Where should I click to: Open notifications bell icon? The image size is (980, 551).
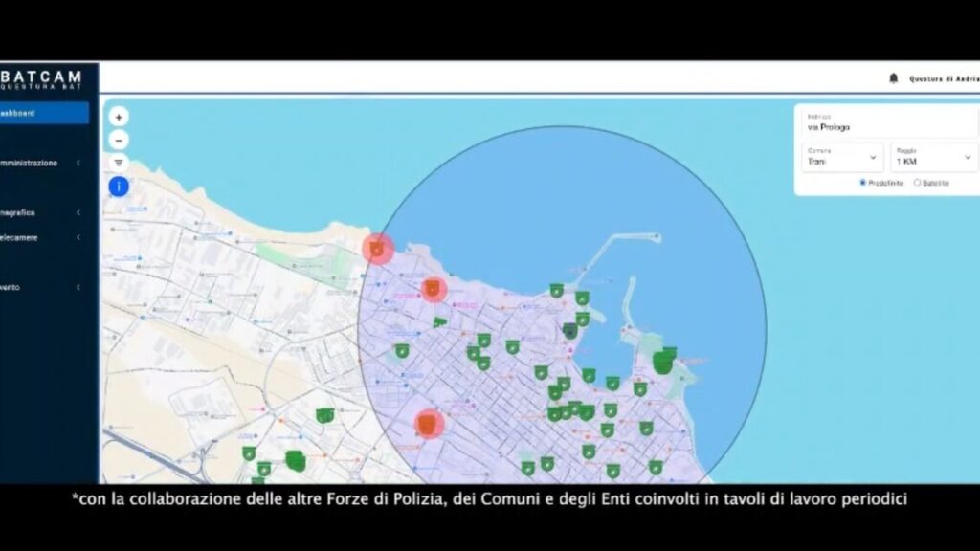[x=894, y=78]
